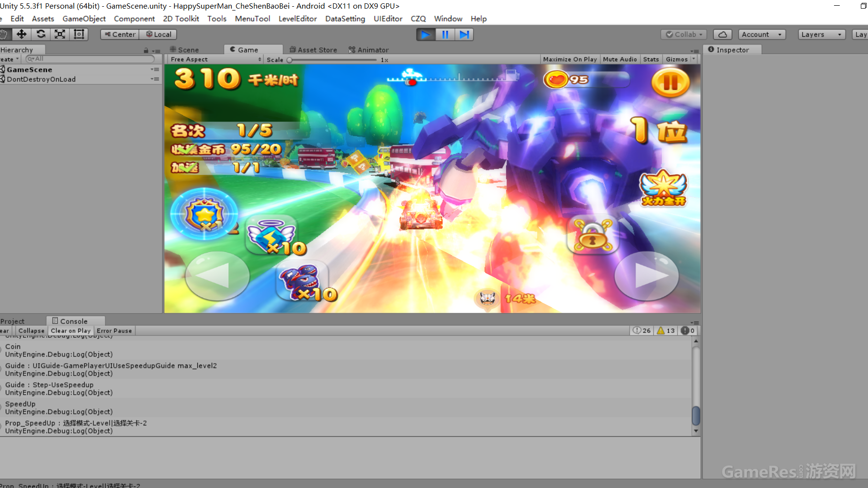868x488 pixels.
Task: Select the Rotate tool
Action: (x=41, y=34)
